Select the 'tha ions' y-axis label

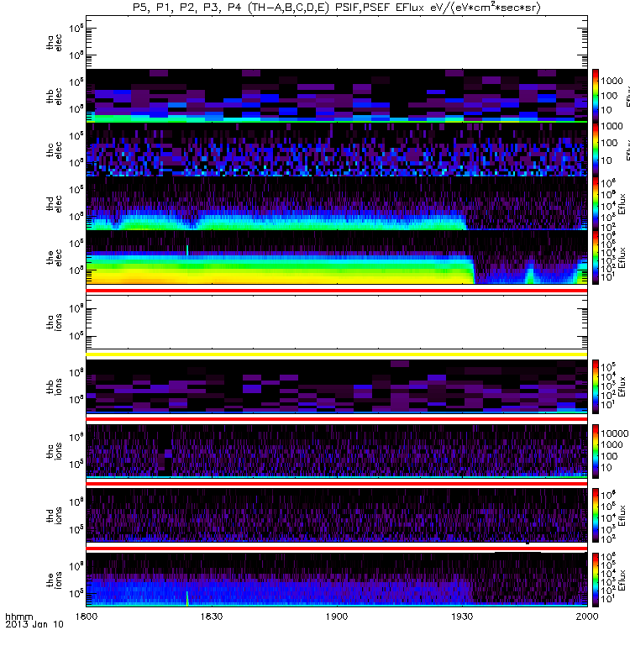55,322
